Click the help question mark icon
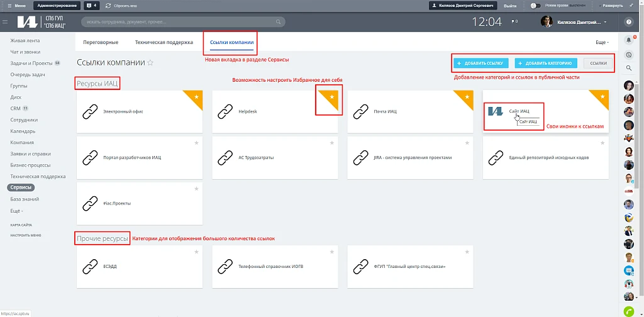644x317 pixels. (x=628, y=22)
